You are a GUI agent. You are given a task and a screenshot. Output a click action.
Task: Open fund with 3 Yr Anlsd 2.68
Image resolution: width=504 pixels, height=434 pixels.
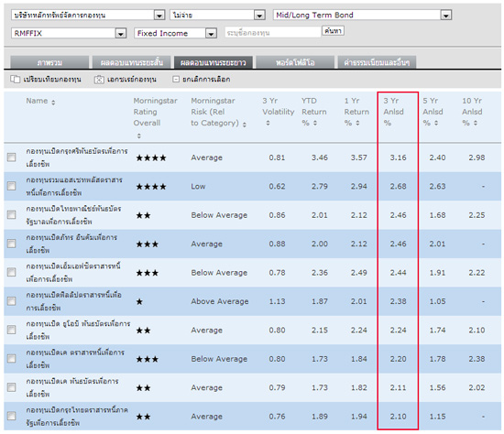(74, 186)
